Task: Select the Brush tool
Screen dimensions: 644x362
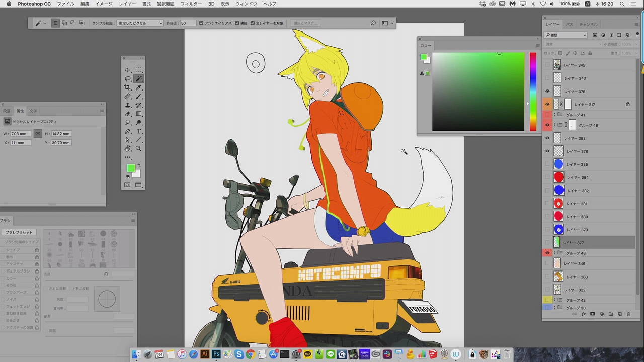Action: click(x=139, y=97)
